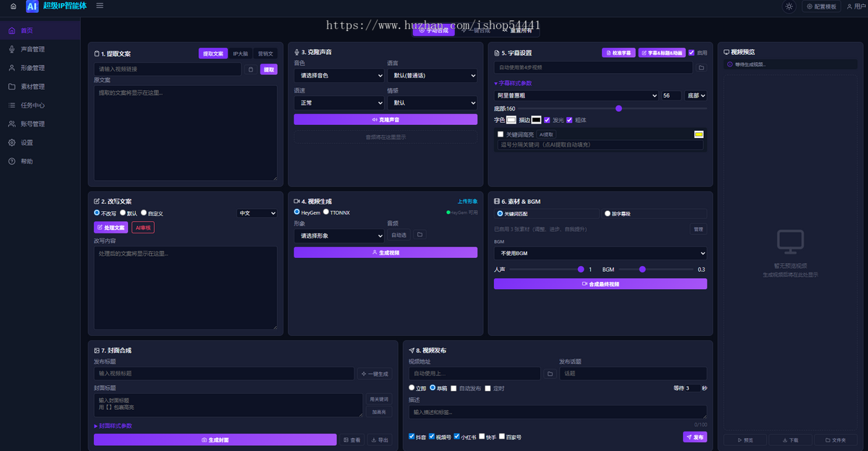Image resolution: width=868 pixels, height=451 pixels.
Task: Open the 音色 voice selection dropdown
Action: click(x=339, y=75)
